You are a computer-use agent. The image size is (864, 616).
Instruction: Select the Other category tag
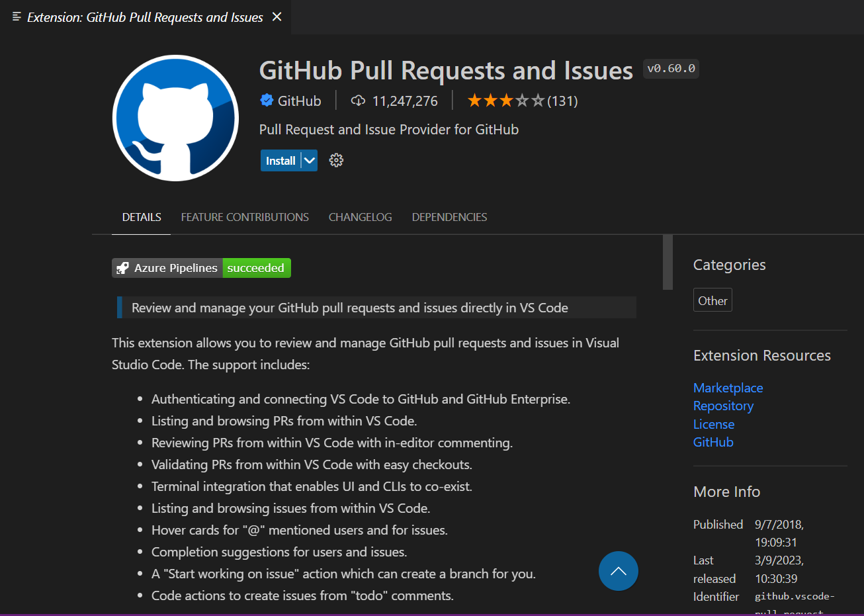[x=713, y=300]
